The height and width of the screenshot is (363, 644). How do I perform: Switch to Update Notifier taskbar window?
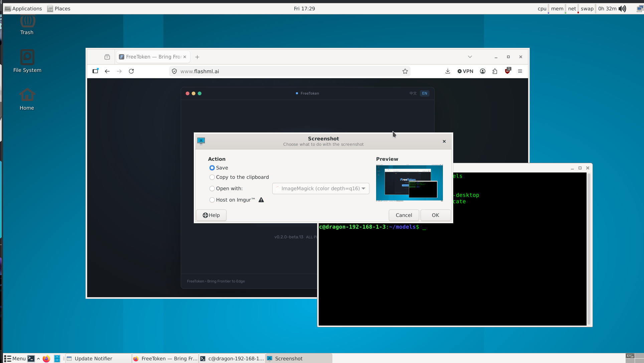coord(99,359)
